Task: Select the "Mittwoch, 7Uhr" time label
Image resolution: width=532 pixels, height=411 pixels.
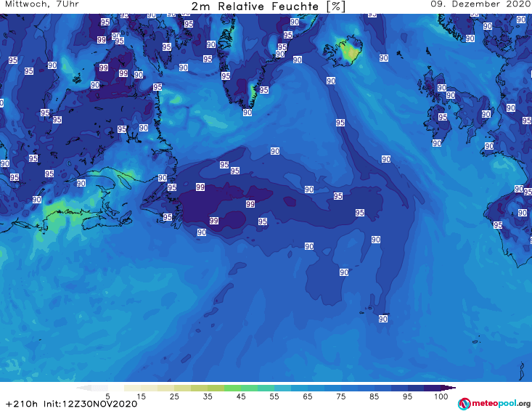Action: (42, 4)
